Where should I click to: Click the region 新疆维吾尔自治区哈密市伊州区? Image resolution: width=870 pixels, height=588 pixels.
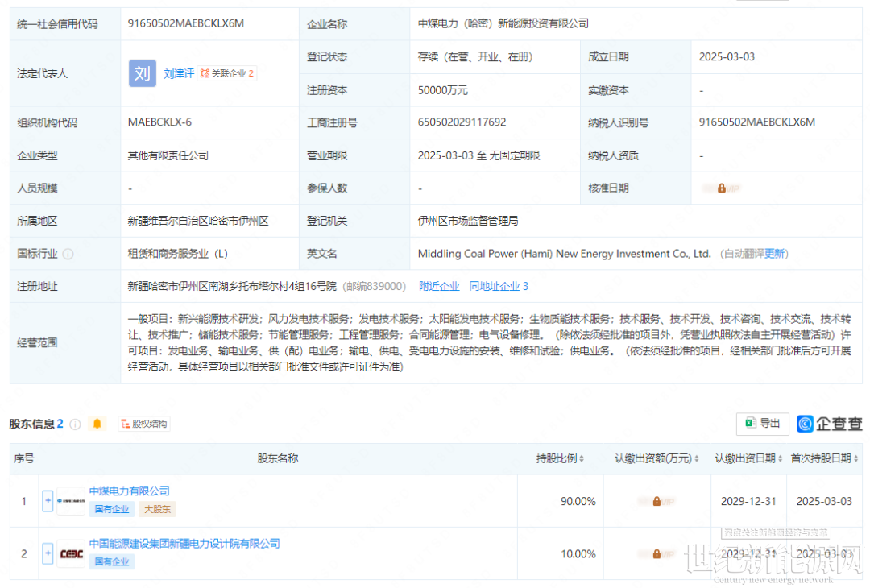tap(198, 221)
